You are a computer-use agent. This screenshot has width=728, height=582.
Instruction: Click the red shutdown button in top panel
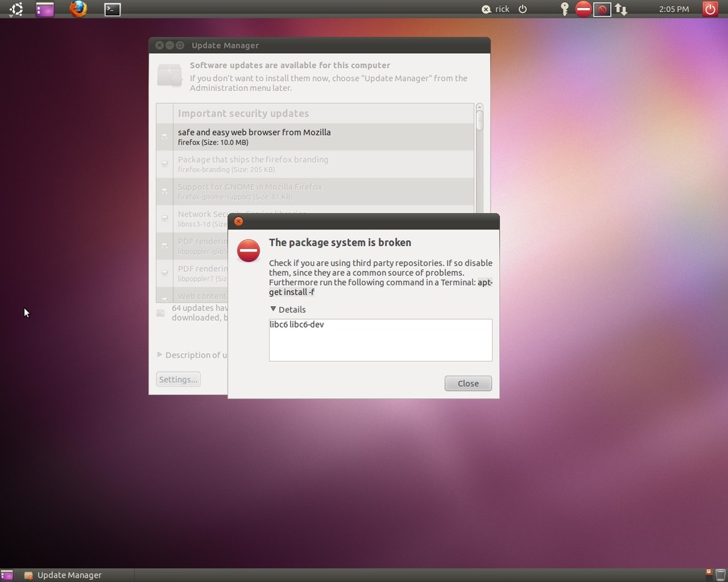710,9
